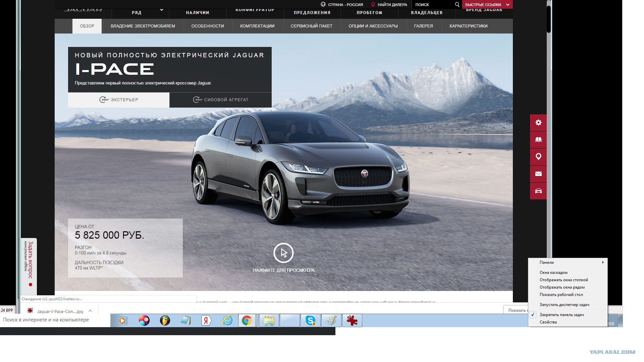
Task: Open the 'Наличии' navigation item
Action: pos(198,13)
